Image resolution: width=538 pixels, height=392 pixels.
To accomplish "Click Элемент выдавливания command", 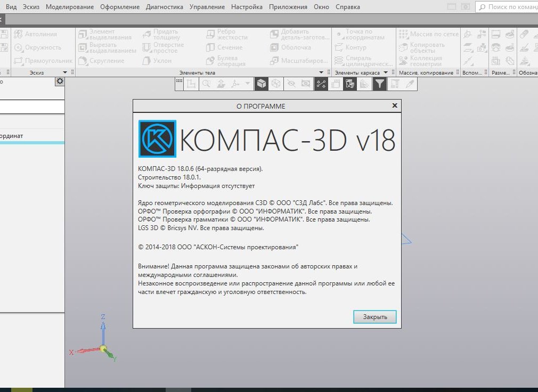I will pos(105,34).
